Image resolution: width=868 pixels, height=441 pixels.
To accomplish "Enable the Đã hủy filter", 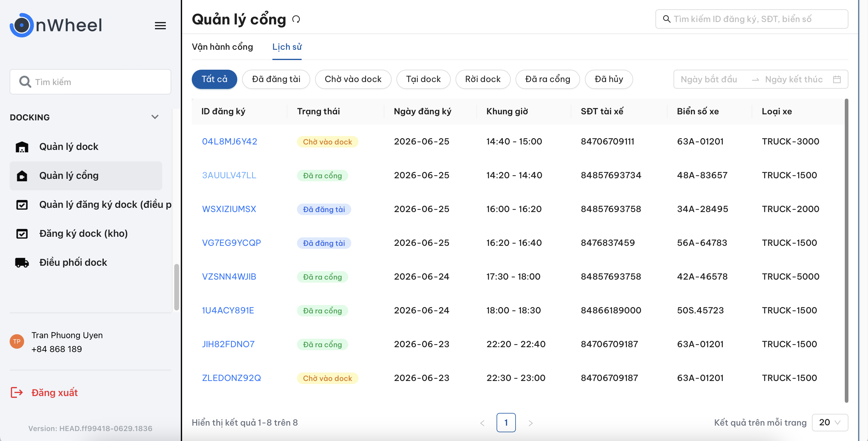I will (x=608, y=79).
